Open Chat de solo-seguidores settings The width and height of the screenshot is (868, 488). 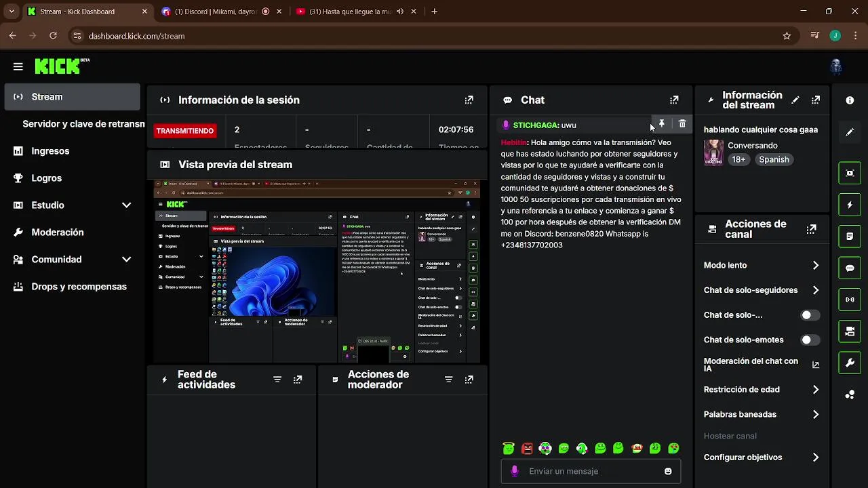(762, 290)
